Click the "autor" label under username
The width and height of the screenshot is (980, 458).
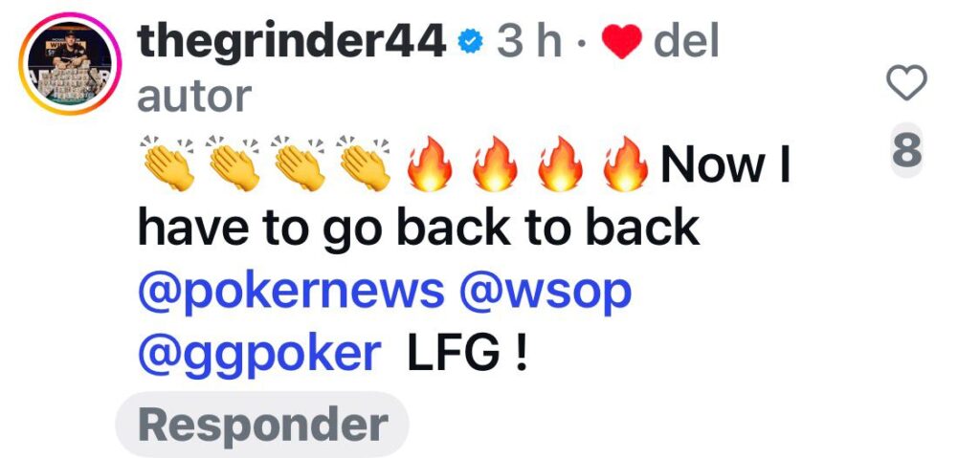pos(194,97)
